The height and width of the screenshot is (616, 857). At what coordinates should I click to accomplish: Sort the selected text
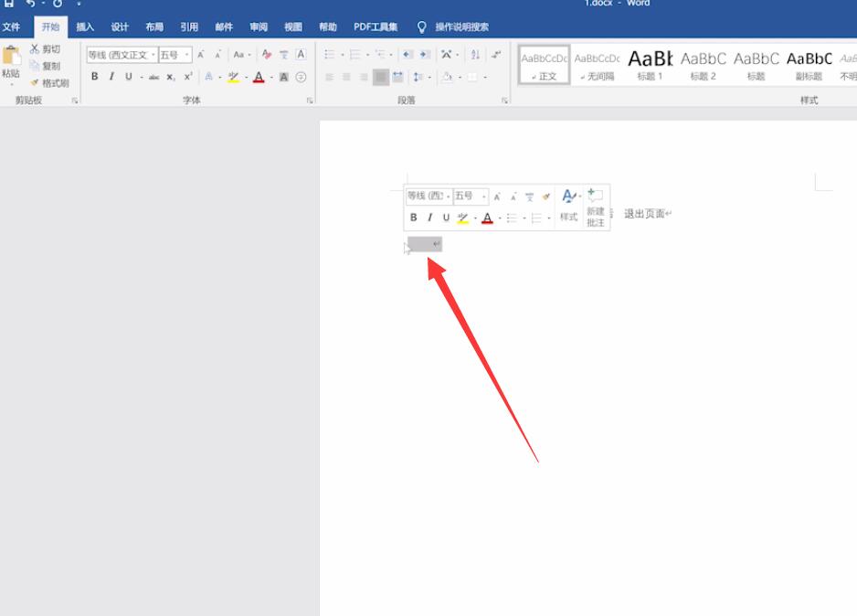pos(475,54)
